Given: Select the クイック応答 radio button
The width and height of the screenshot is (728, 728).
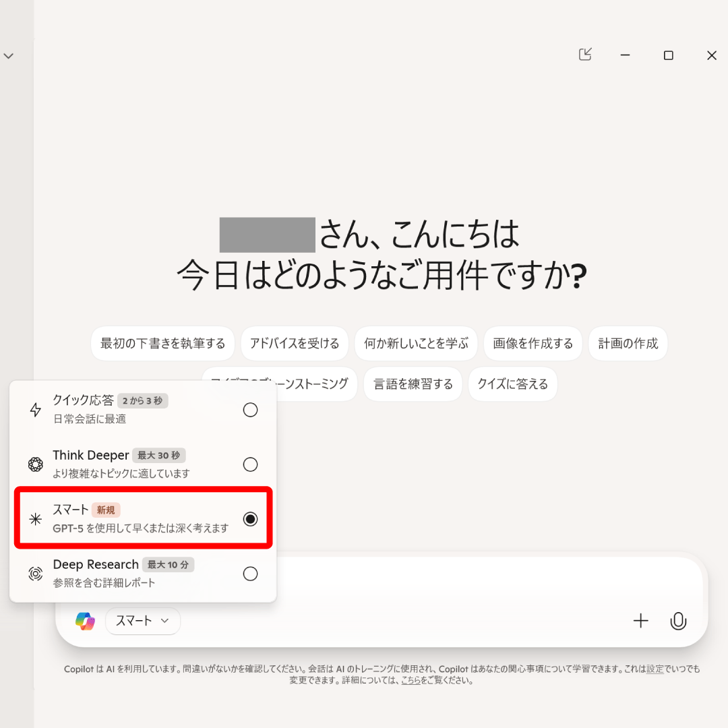Looking at the screenshot, I should 250,410.
